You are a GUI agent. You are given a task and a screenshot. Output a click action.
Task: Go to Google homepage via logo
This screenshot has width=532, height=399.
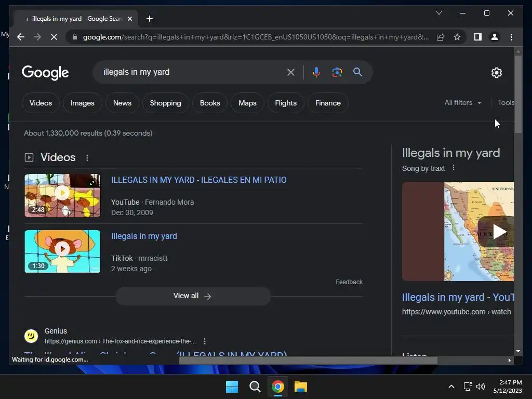click(45, 72)
